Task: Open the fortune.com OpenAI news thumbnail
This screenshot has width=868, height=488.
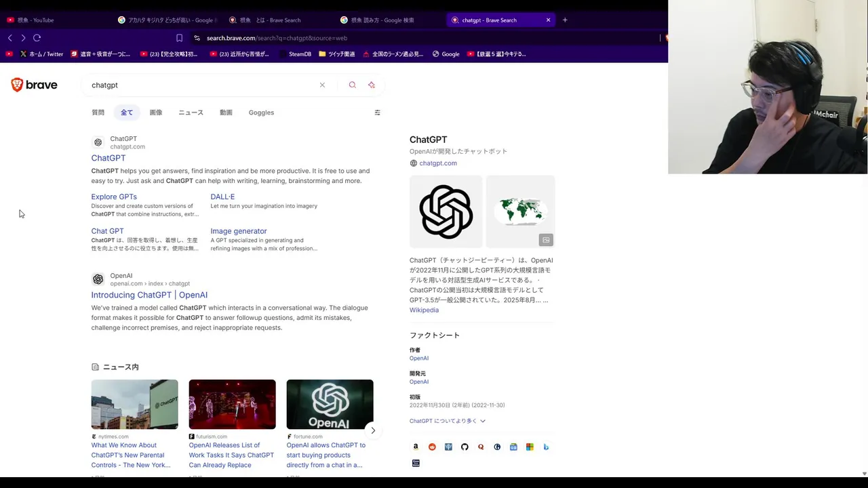Action: point(330,404)
